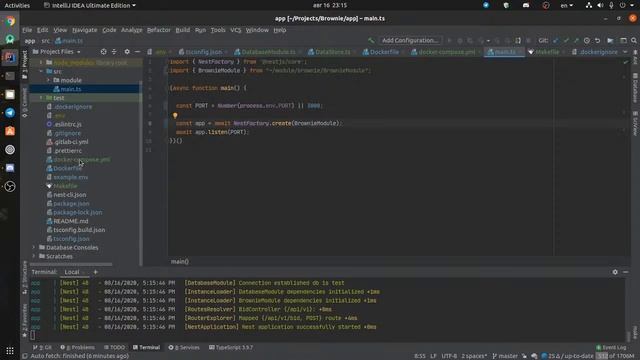
Task: Switch to the Dockerfile editor tab
Action: [x=384, y=52]
